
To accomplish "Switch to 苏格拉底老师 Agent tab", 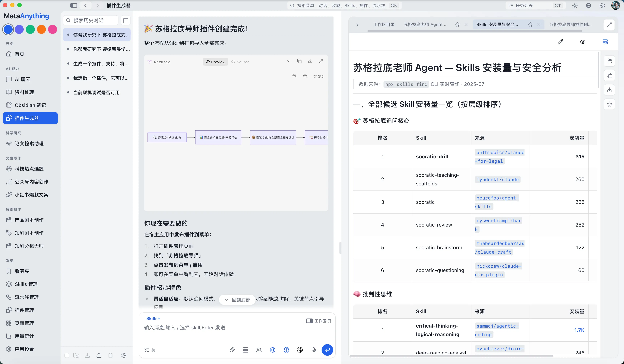I will (425, 25).
